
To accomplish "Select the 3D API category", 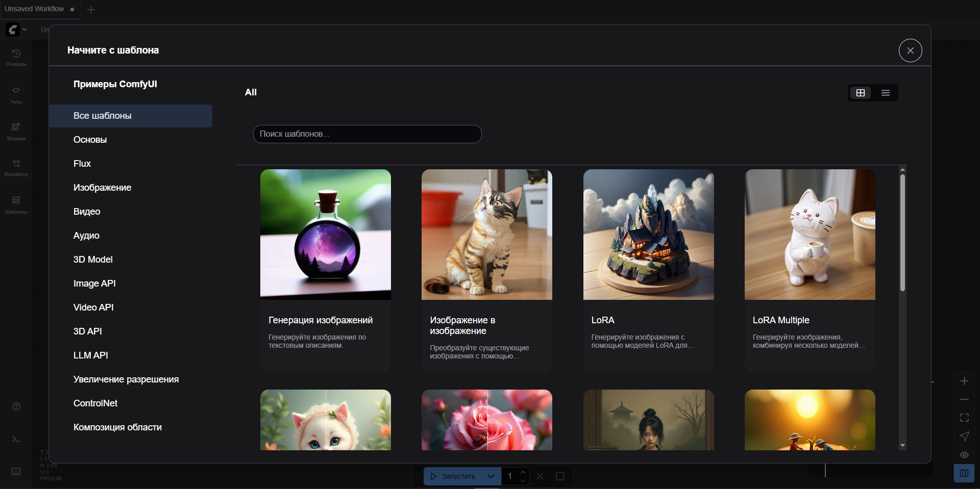I will coord(131,331).
